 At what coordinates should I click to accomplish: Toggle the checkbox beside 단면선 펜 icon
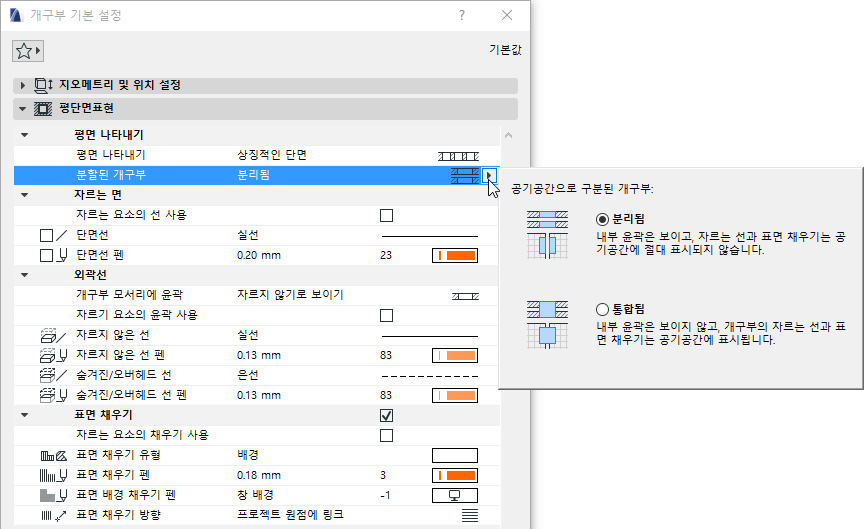tap(46, 256)
